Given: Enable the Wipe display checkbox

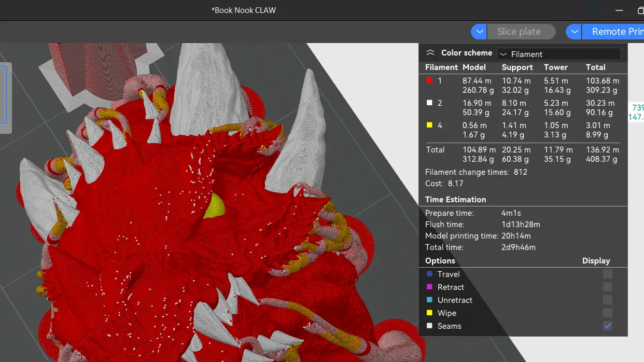Looking at the screenshot, I should pyautogui.click(x=608, y=313).
